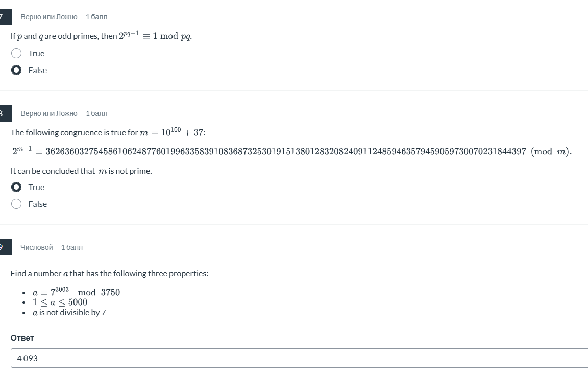
Task: Click the condition 1 ≤ a ≤ 5000
Action: [x=60, y=302]
